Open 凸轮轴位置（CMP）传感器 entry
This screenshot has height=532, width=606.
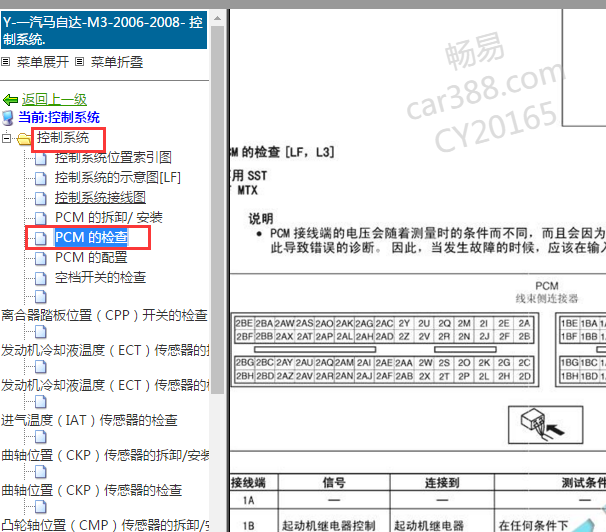point(105,525)
